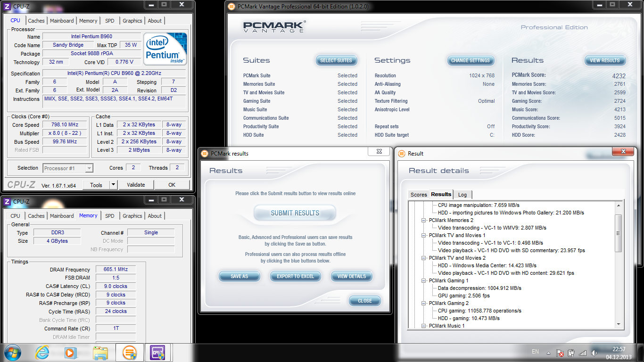644x362 pixels.
Task: Collapse the PCMark TV and Movies 1 node
Action: [423, 235]
